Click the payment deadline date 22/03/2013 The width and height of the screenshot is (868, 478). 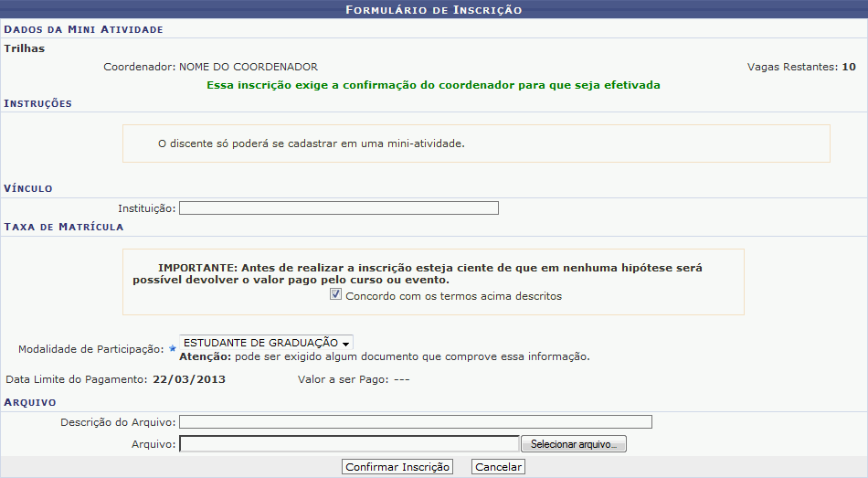coord(188,378)
